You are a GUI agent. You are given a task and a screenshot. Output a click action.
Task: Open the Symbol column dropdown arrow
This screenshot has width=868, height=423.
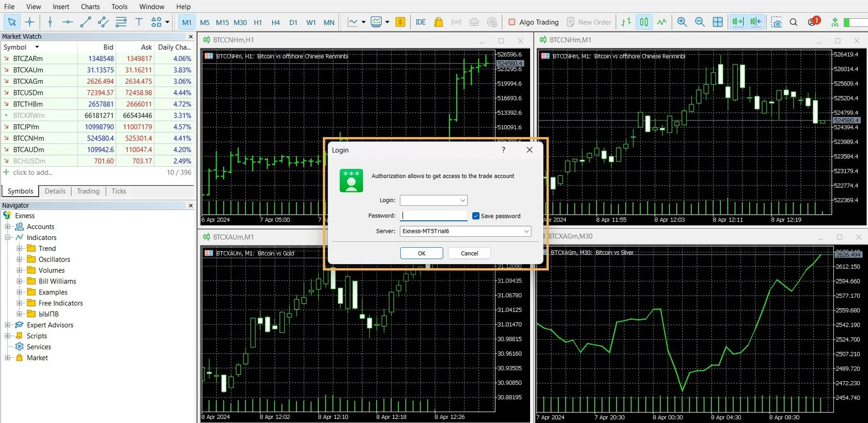[x=37, y=47]
